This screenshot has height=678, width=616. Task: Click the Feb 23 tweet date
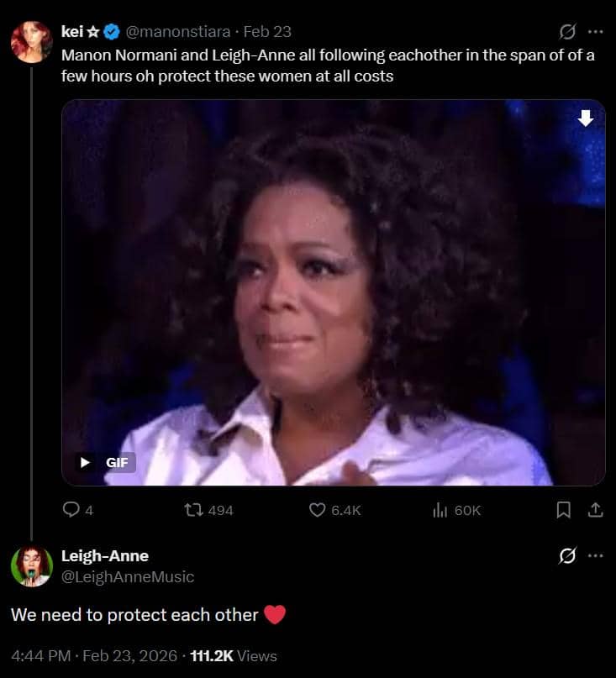267,32
